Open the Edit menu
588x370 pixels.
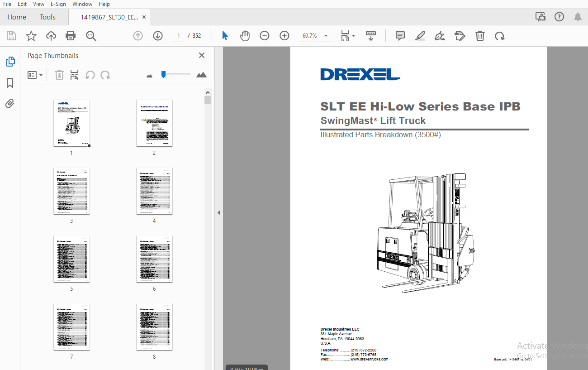click(x=22, y=4)
